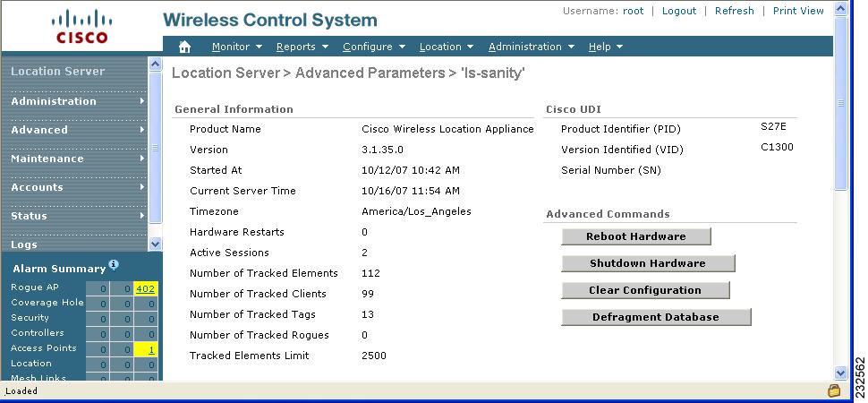Click the Advanced Commands section heading
Image resolution: width=868 pixels, height=403 pixels.
[608, 214]
